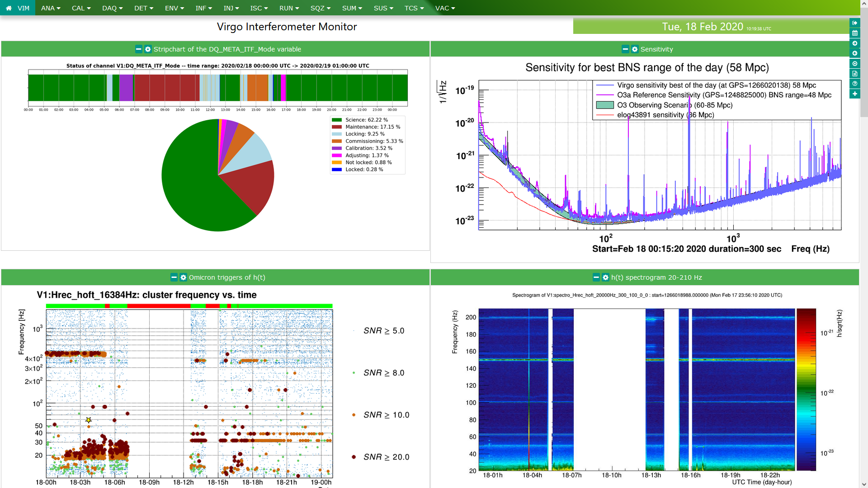Click the calendar icon in side toolbar
This screenshot has width=868, height=488.
click(x=854, y=33)
